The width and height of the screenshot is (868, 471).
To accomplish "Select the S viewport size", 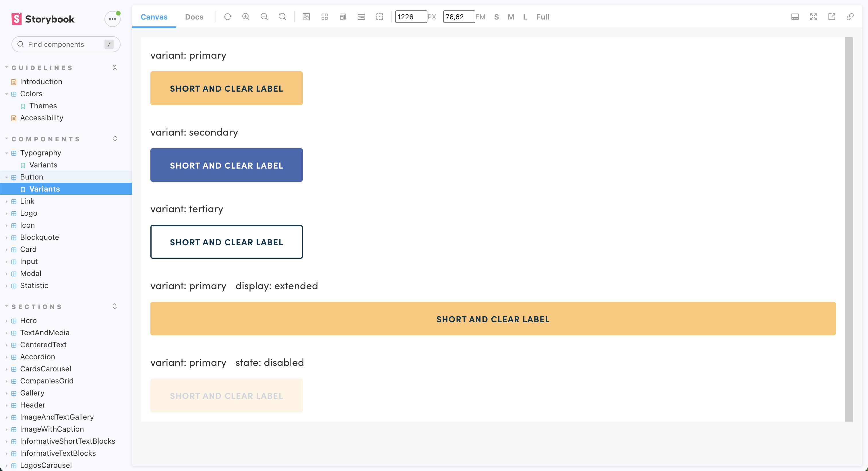I will 496,17.
